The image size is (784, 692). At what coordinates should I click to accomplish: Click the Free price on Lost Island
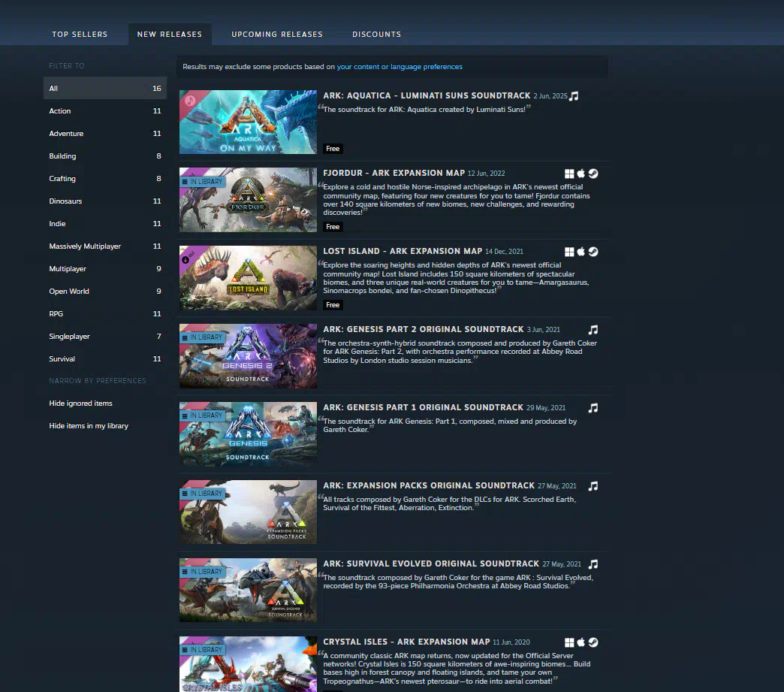333,305
